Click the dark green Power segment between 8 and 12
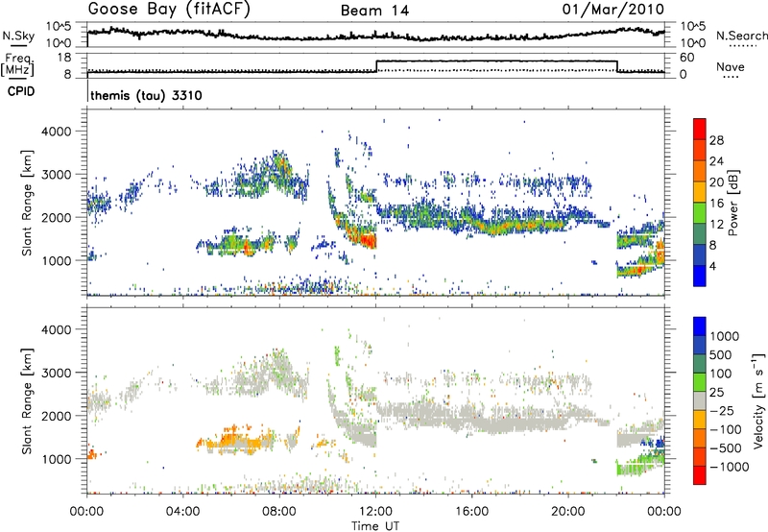The height and width of the screenshot is (532, 768). 700,234
